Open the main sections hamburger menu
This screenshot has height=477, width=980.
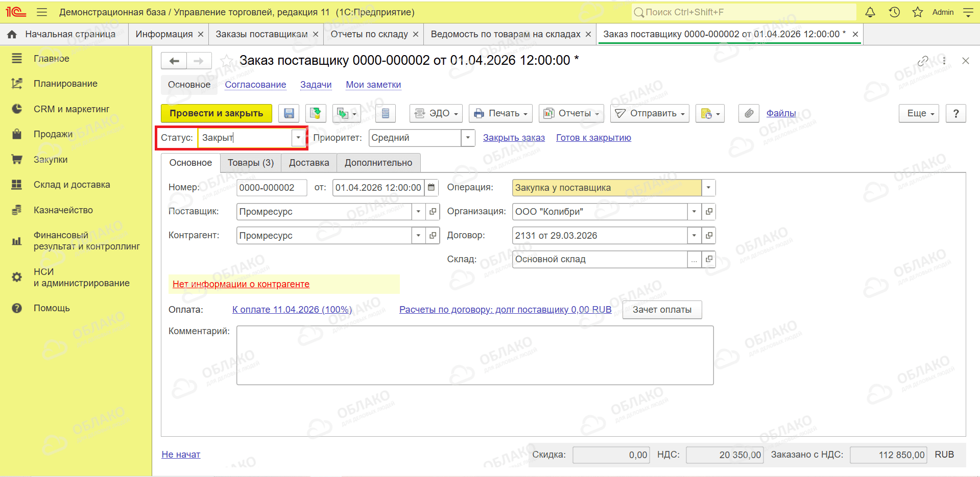[42, 12]
